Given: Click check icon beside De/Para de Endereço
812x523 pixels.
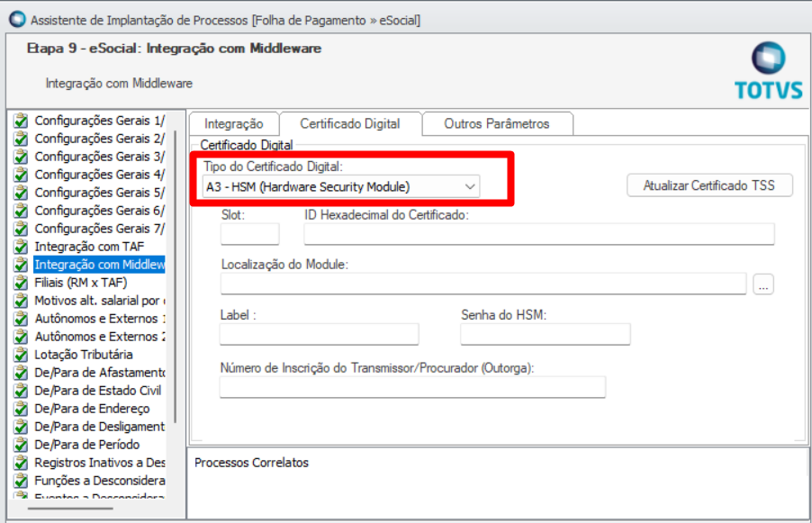Looking at the screenshot, I should click(x=21, y=409).
